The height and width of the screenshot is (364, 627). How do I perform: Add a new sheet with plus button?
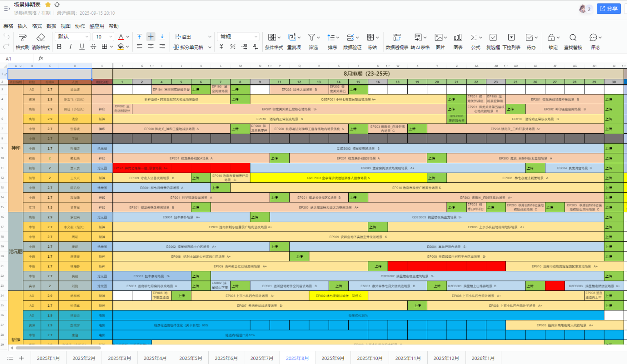coord(21,358)
